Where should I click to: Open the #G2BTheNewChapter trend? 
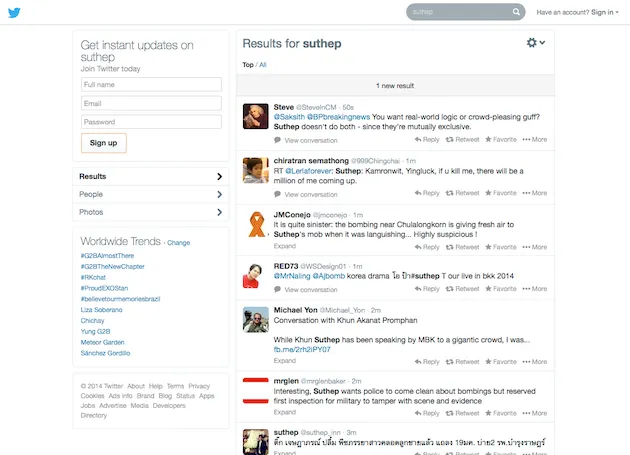pos(112,266)
